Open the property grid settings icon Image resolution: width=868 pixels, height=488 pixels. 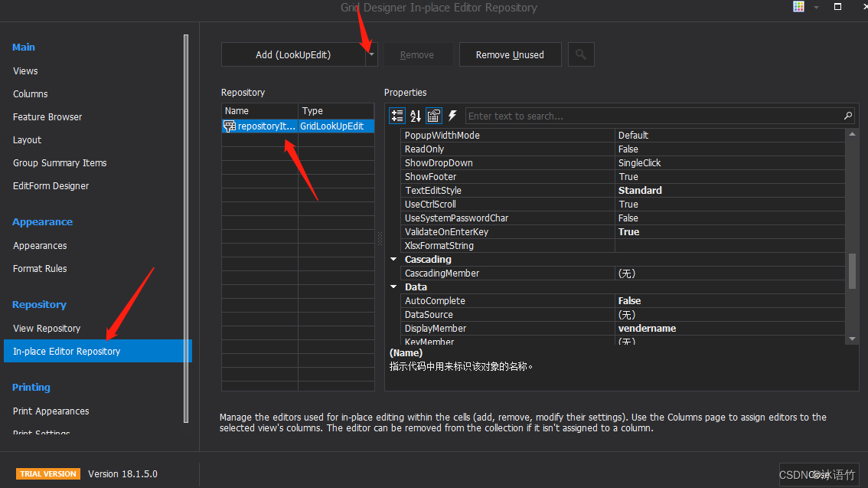(x=433, y=115)
